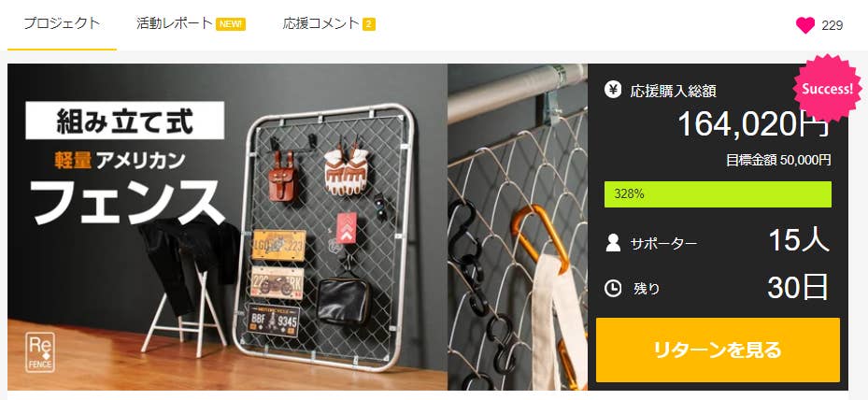Click the 組み立て式 banner label
Image resolution: width=868 pixels, height=400 pixels.
[x=125, y=121]
